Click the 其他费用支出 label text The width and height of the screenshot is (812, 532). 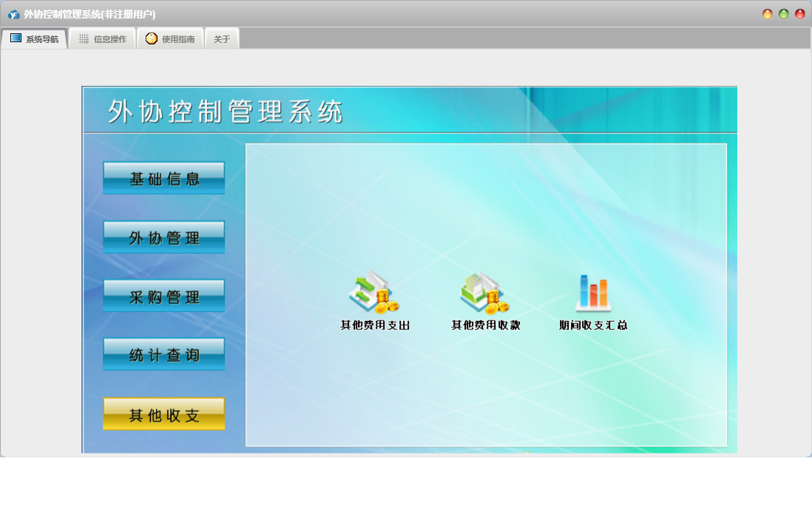coord(375,326)
